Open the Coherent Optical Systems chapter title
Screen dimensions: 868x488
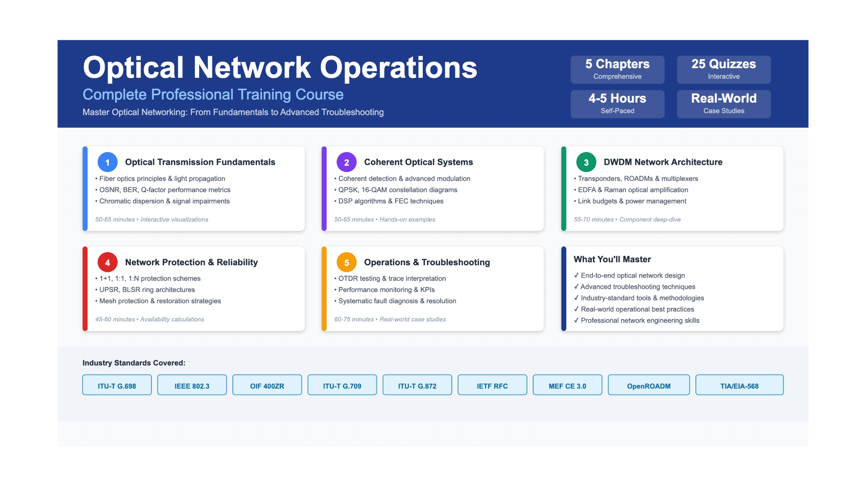click(x=418, y=162)
